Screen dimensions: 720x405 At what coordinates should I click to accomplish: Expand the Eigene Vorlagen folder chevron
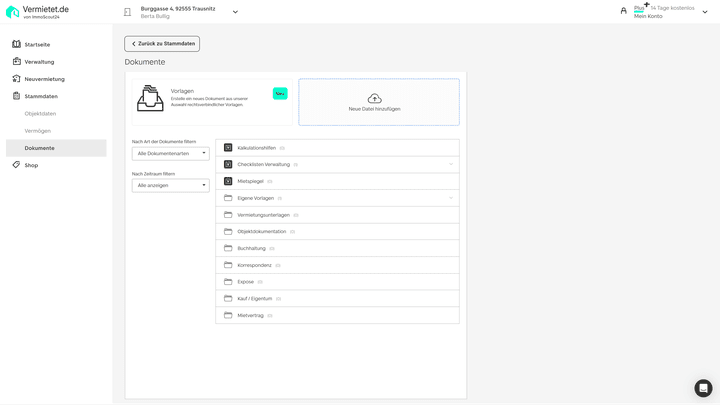click(x=451, y=198)
